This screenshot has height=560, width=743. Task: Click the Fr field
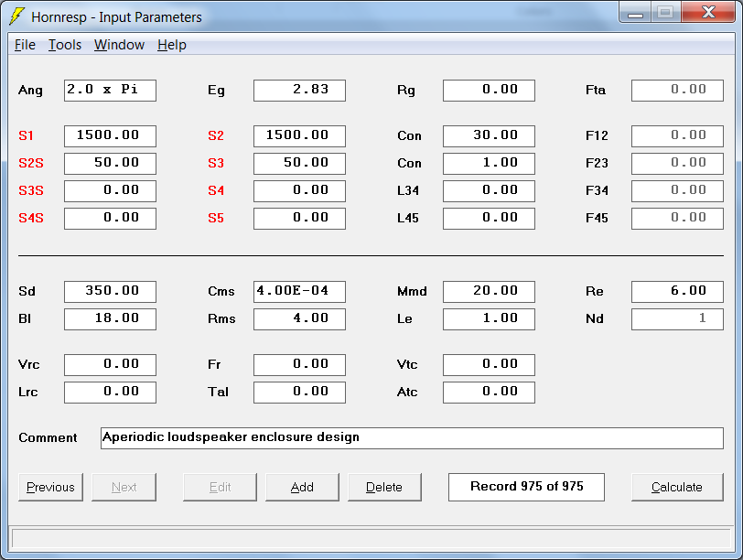[299, 365]
